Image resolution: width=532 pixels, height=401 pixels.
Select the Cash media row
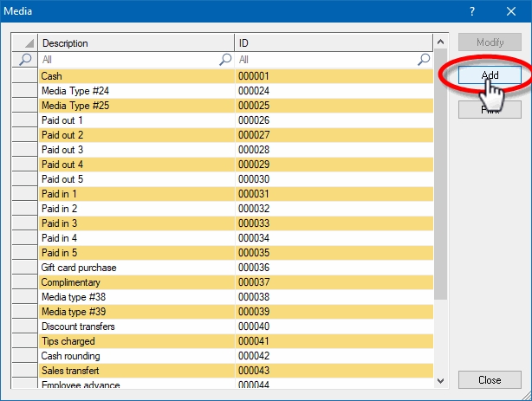coord(136,76)
